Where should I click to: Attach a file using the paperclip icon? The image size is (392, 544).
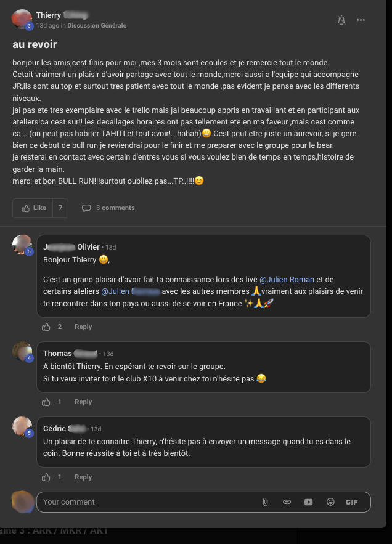pyautogui.click(x=265, y=502)
